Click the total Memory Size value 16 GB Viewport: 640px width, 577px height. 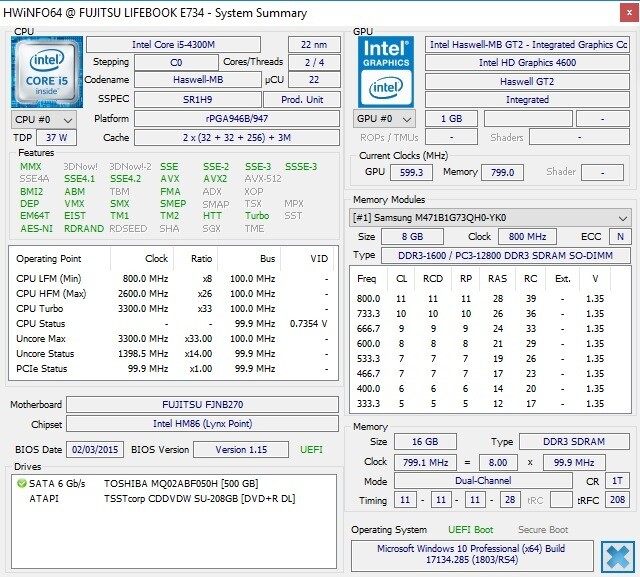pyautogui.click(x=425, y=442)
